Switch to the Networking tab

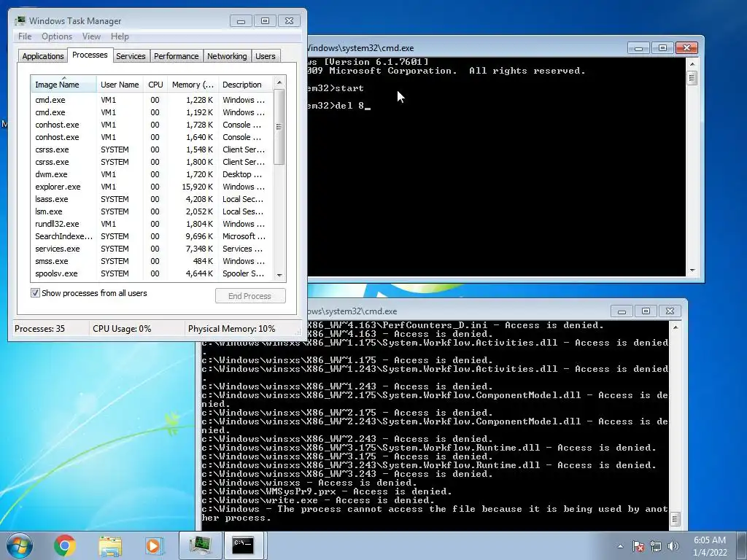click(227, 56)
